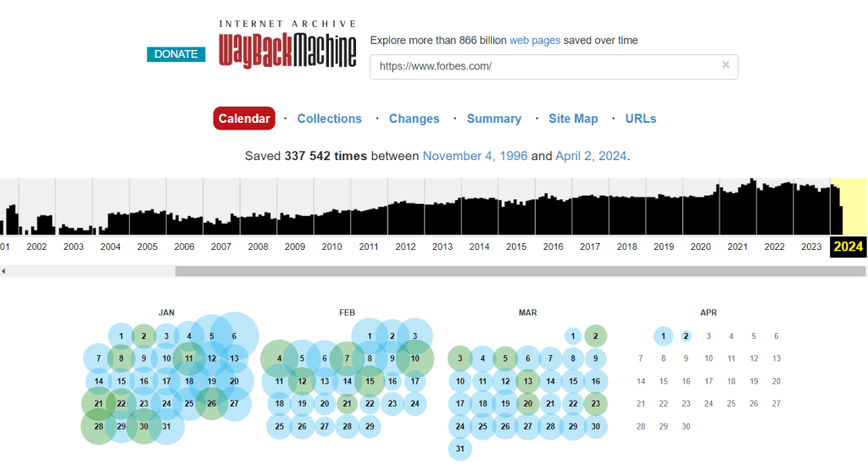868x466 pixels.
Task: Switch to the Collections tab
Action: [329, 119]
